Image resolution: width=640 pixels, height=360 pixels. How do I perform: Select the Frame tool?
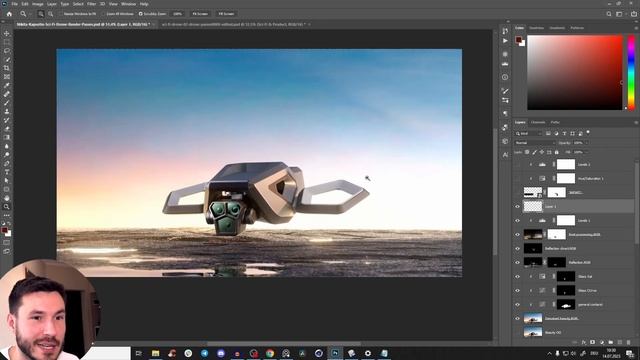tap(7, 76)
